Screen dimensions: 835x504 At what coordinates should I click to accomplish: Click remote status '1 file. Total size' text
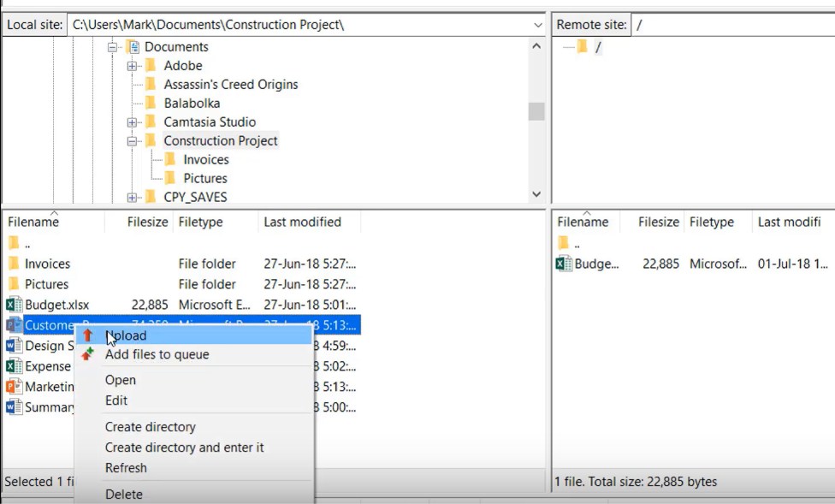click(x=636, y=482)
